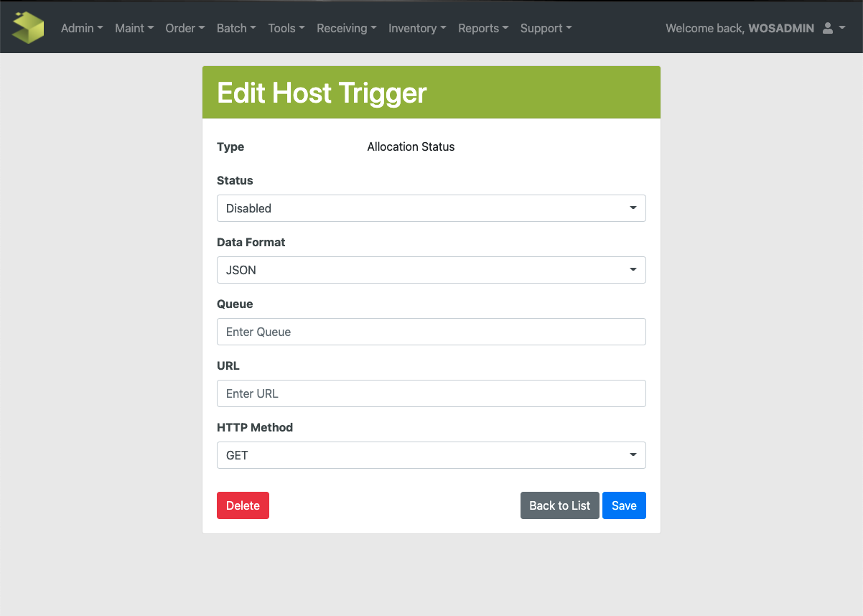Focus the Enter URL text field
Image resolution: width=863 pixels, height=616 pixels.
tap(431, 393)
